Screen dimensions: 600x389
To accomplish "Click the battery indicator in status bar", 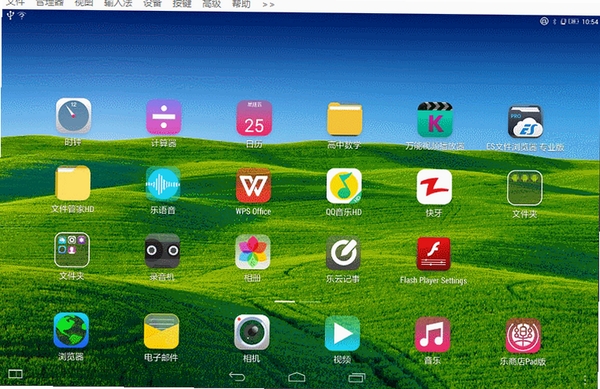I will point(573,21).
